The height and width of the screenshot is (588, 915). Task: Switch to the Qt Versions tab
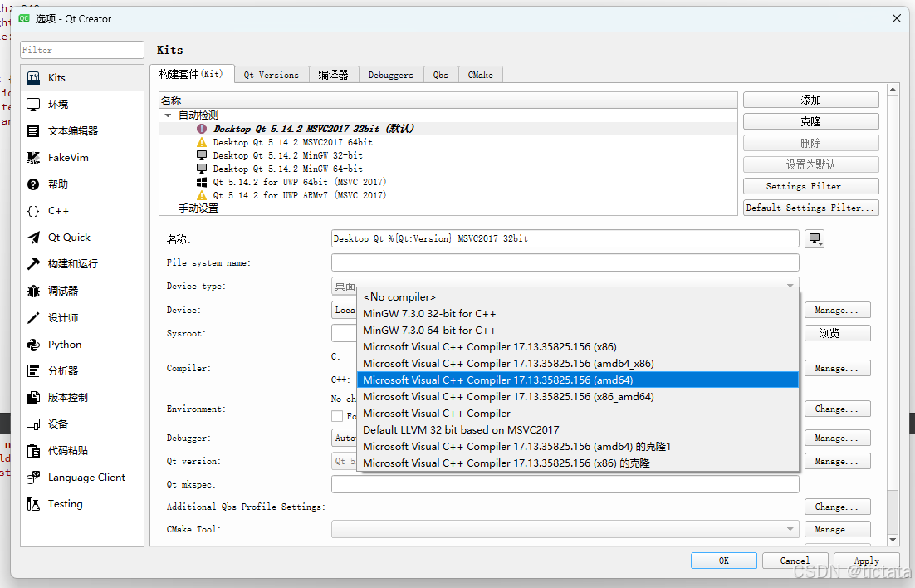coord(271,74)
